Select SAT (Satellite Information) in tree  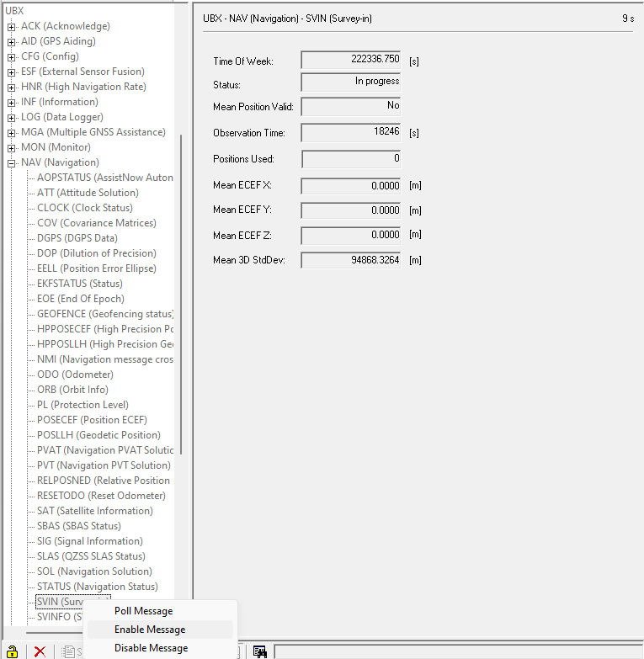pyautogui.click(x=95, y=511)
